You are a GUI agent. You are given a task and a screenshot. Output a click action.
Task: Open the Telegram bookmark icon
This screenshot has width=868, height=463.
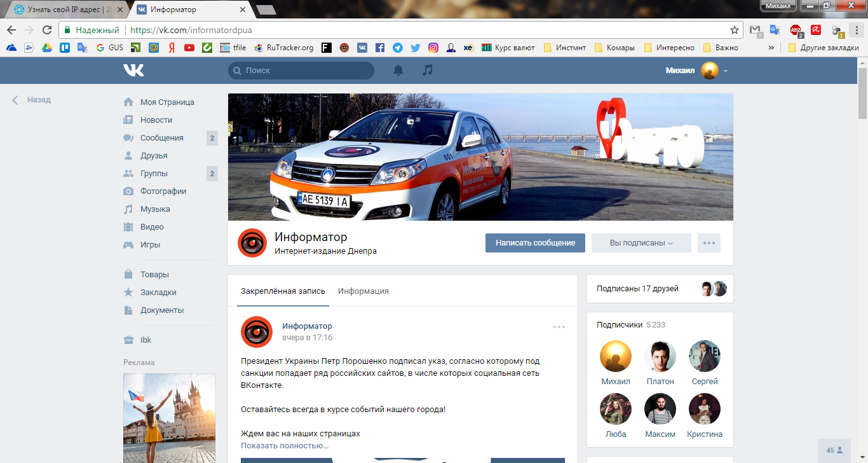pos(397,47)
